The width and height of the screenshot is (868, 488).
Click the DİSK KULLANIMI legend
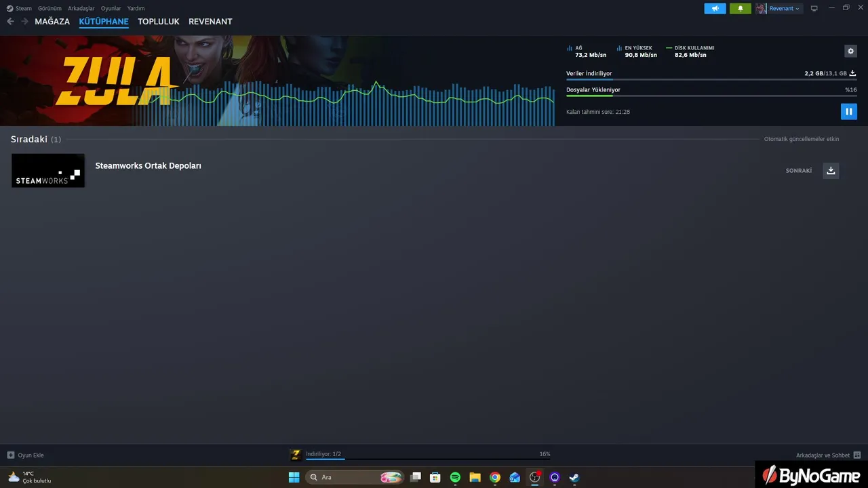point(690,52)
